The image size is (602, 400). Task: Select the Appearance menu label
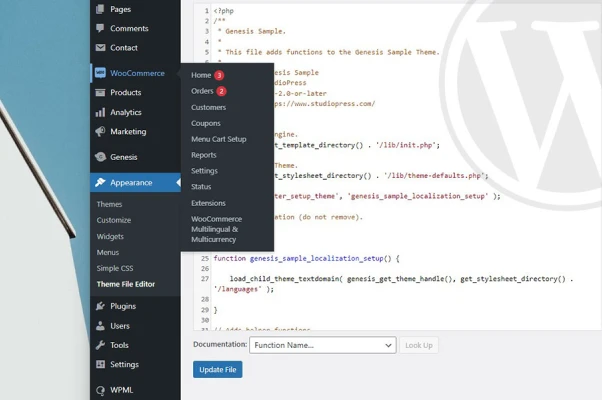coord(131,183)
